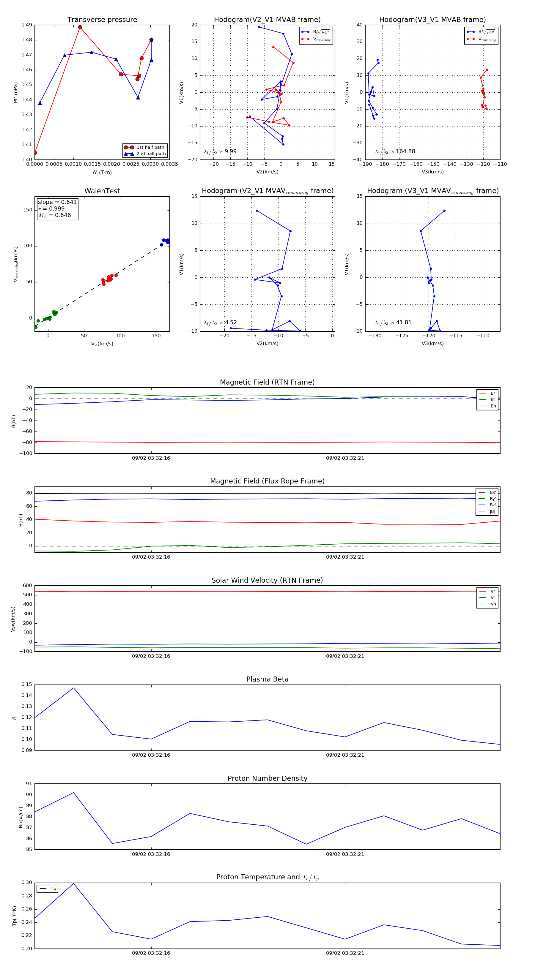Click the highest red point in Transverse pressure
535x980 pixels.
(80, 27)
